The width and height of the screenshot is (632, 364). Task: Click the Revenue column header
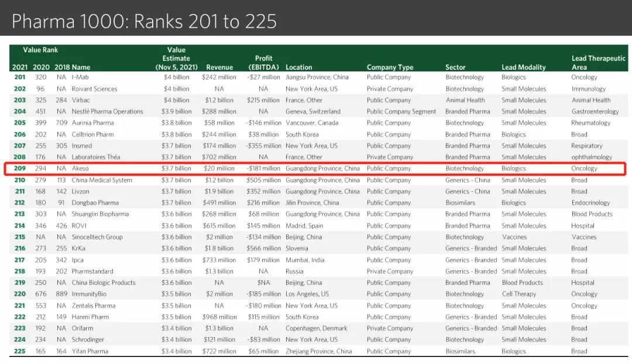coord(219,67)
